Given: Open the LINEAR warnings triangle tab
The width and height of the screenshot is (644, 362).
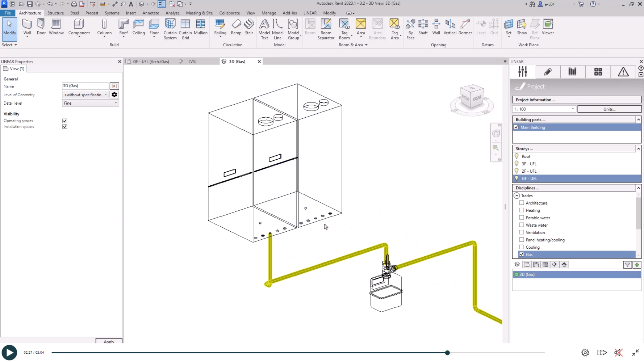Looking at the screenshot, I should [x=623, y=72].
